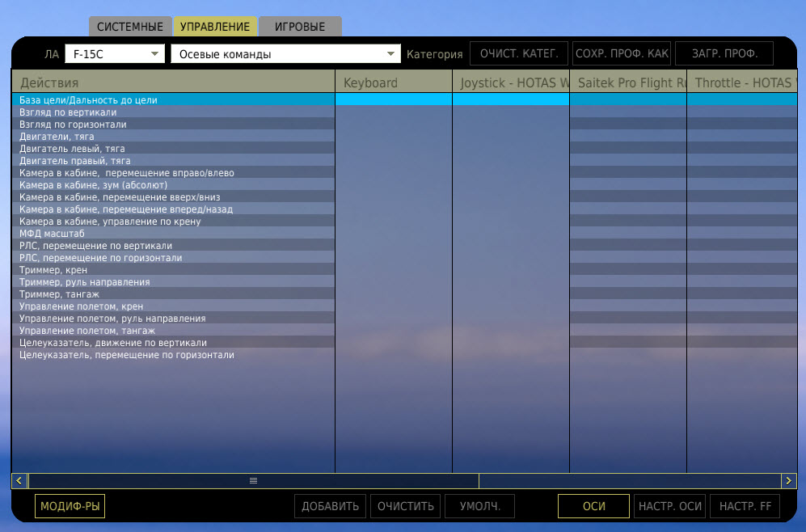Select row Камера в кабине, перемещение вправо/влево
806x532 pixels.
pos(173,173)
